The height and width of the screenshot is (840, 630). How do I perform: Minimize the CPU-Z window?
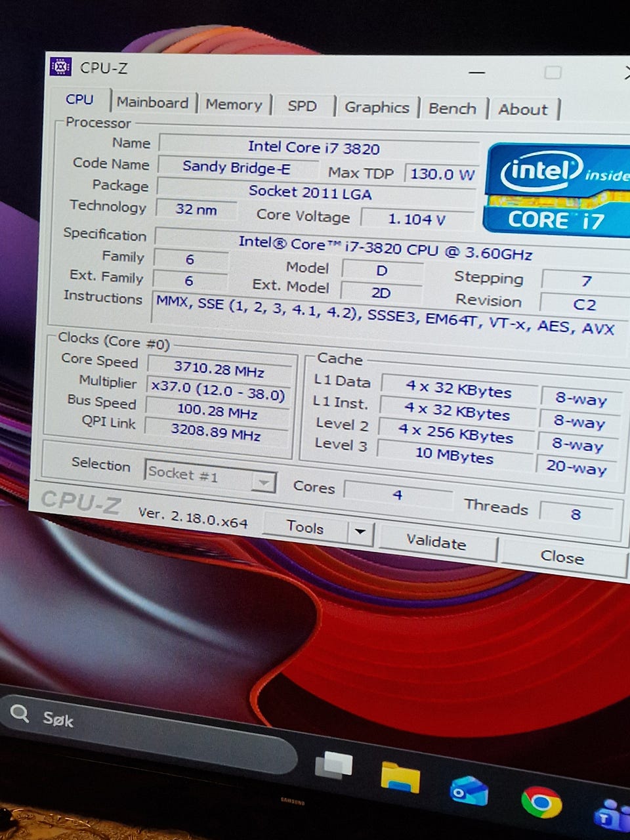(x=477, y=72)
